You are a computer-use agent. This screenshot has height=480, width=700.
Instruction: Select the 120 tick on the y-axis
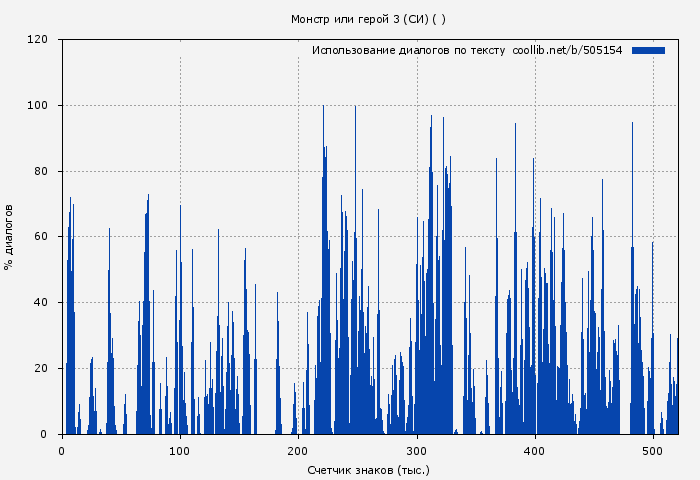click(x=38, y=40)
